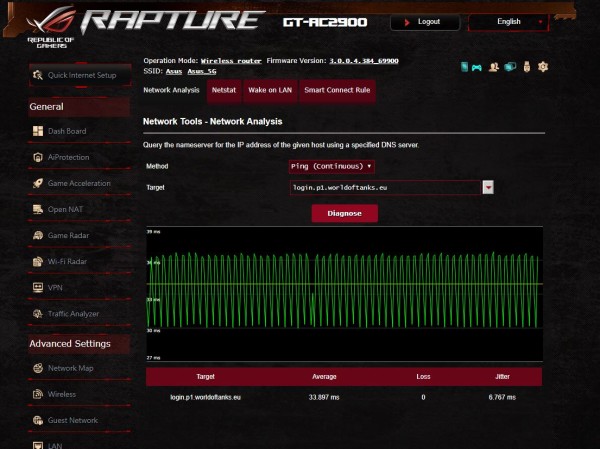Click the Network Map menu label
The width and height of the screenshot is (600, 449).
[71, 368]
